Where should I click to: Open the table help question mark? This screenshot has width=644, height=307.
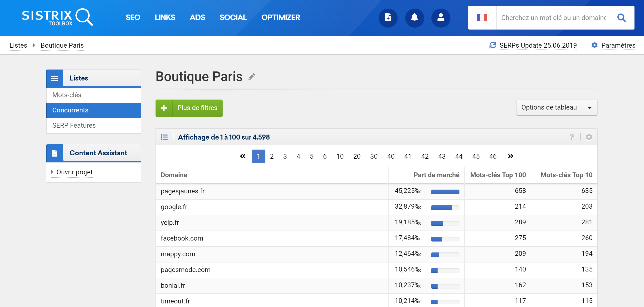click(571, 137)
